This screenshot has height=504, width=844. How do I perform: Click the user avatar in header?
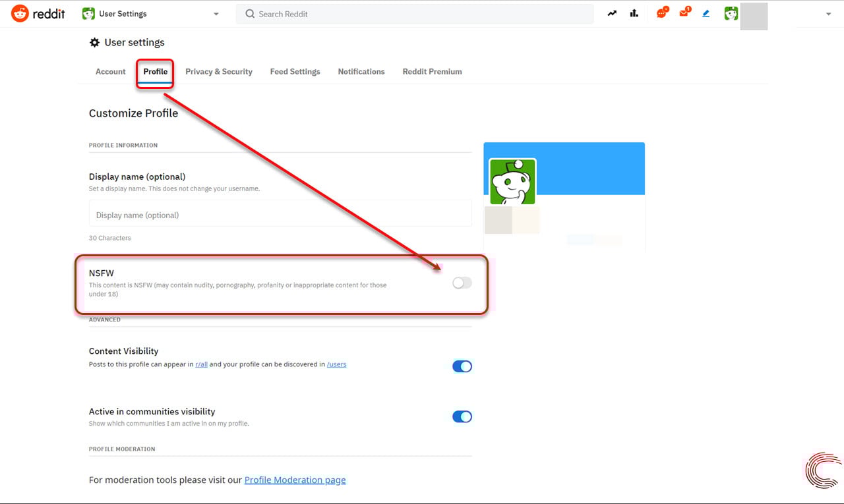point(731,13)
